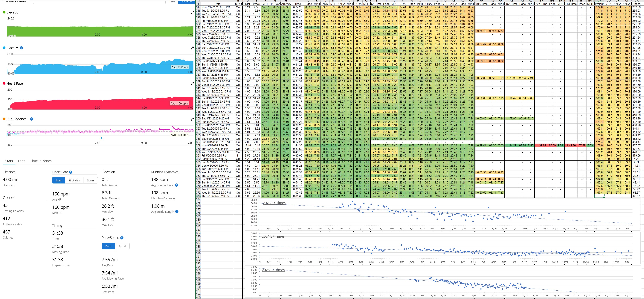Select the Mon 9/1/2025 8:30 AM date cell
Viewport: 644px width, 299px height.
pos(217,145)
